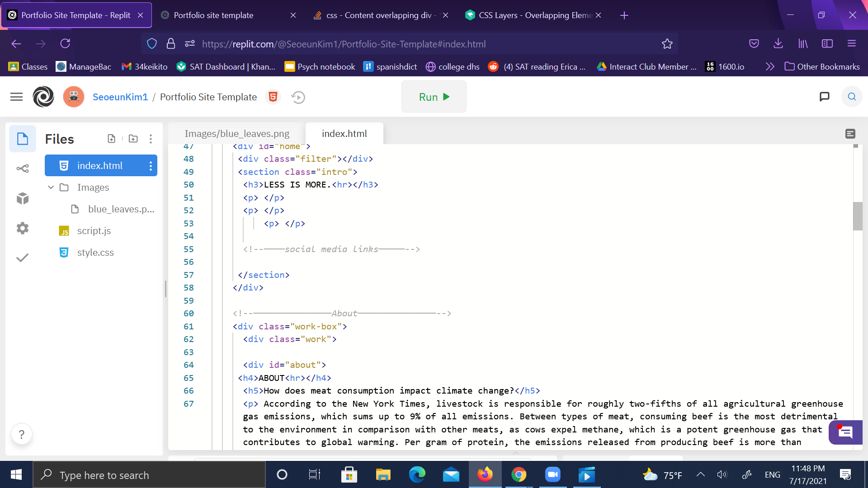Switch to Images/blue_leaves.png tab
The image size is (868, 488).
(237, 134)
